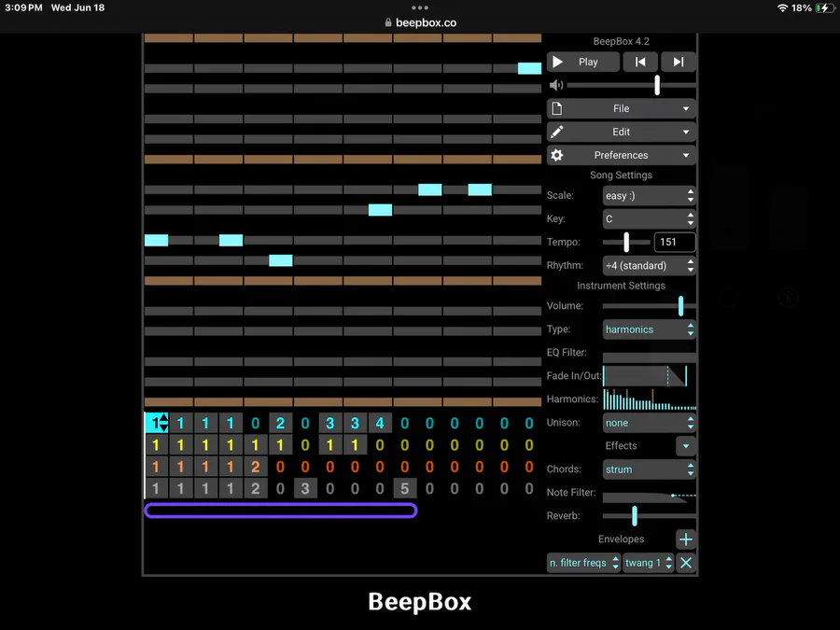Open the Type dropdown showing harmonics

(x=650, y=329)
